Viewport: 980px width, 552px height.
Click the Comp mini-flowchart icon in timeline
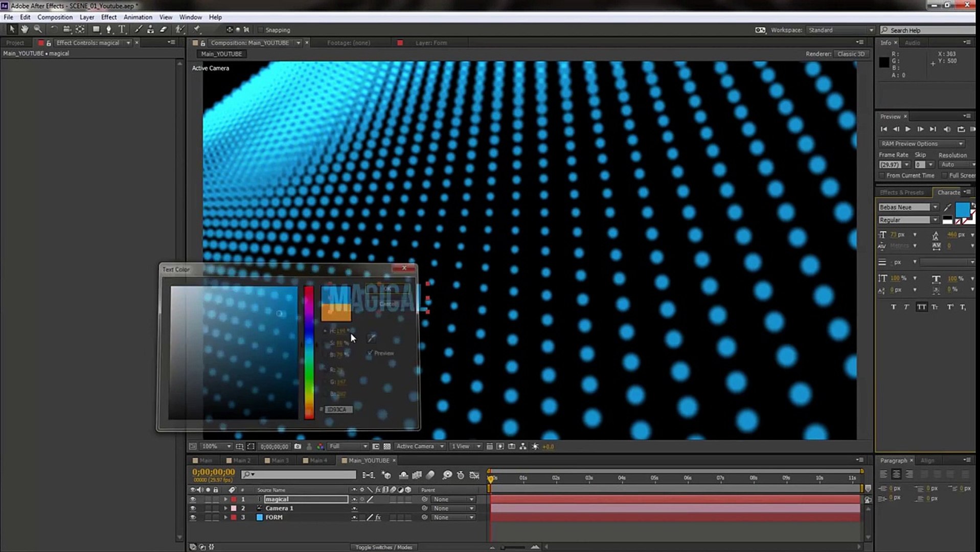pos(368,475)
